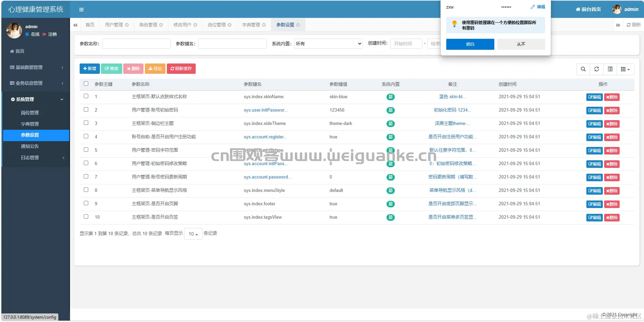
Task: Click the password manager lightbulb icon
Action: (x=455, y=24)
